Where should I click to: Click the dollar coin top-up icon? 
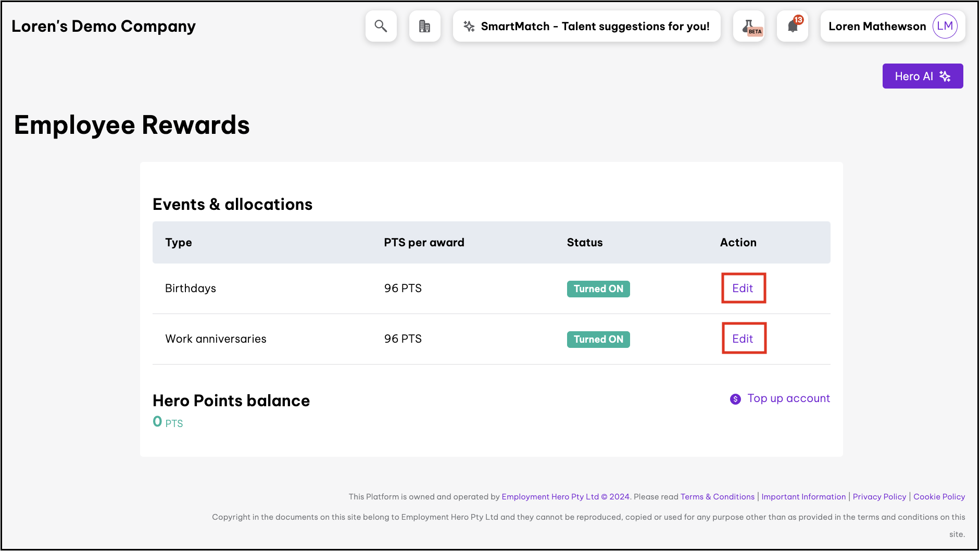[735, 399]
